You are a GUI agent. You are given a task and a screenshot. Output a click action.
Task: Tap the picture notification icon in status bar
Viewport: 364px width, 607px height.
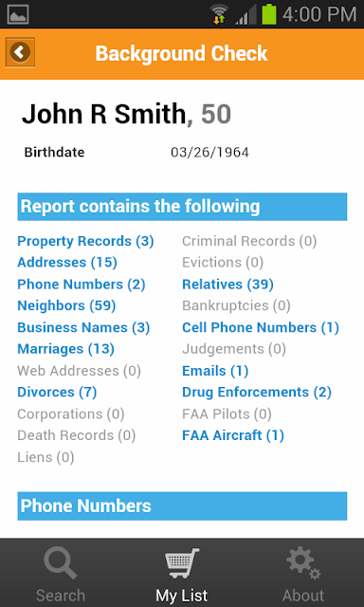coord(18,15)
